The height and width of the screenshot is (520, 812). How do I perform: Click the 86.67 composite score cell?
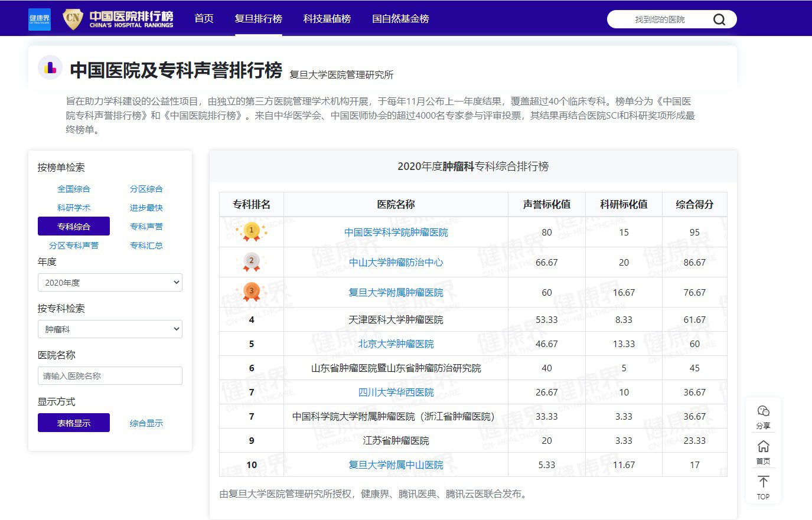click(x=694, y=263)
